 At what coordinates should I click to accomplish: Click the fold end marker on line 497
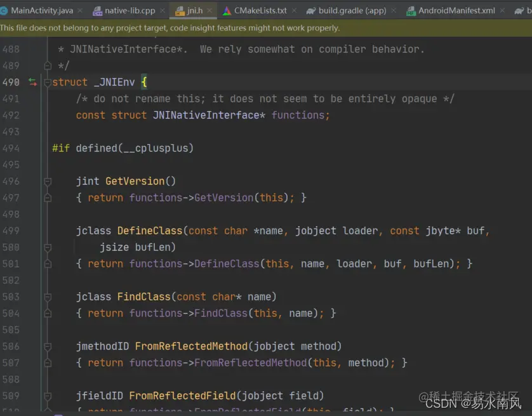pyautogui.click(x=48, y=198)
